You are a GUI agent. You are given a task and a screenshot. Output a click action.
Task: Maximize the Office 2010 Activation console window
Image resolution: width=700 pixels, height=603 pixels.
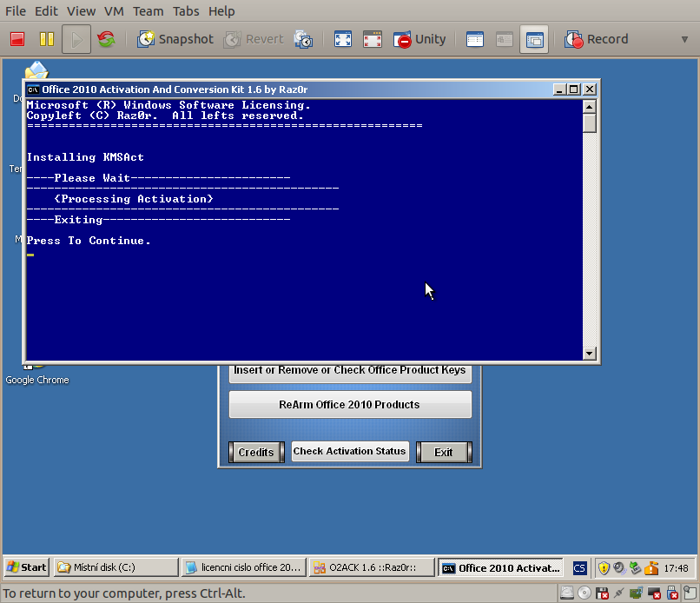tap(574, 89)
